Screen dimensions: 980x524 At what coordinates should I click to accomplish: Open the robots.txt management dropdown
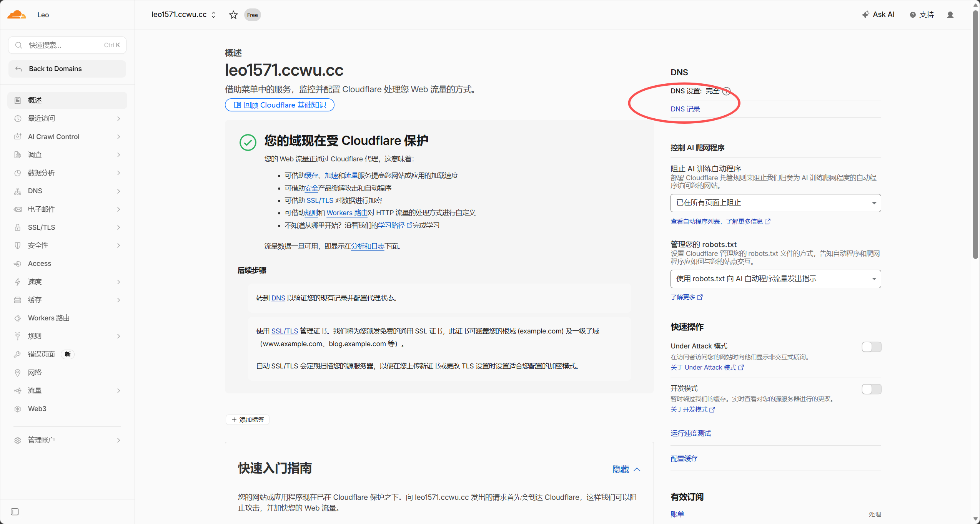775,279
